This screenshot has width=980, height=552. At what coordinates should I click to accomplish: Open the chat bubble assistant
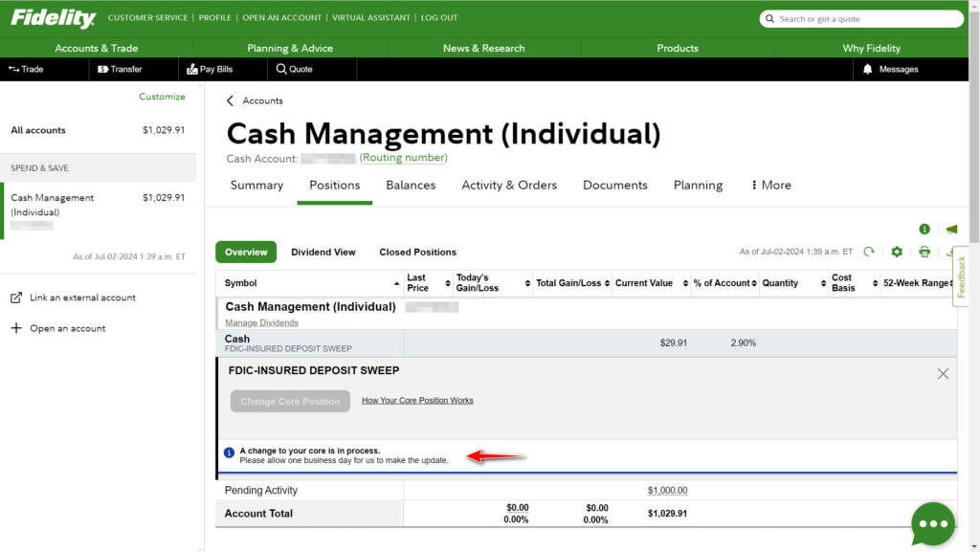click(x=933, y=524)
